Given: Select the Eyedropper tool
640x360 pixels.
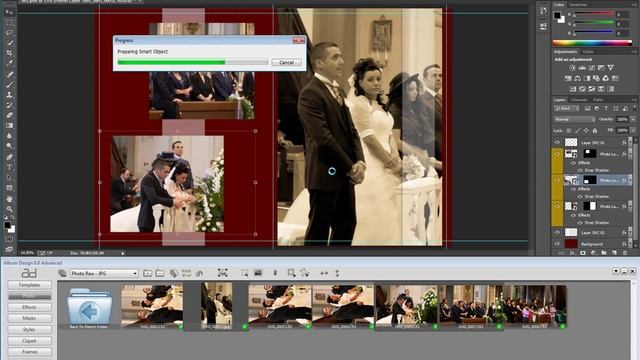Looking at the screenshot, I should click(9, 63).
